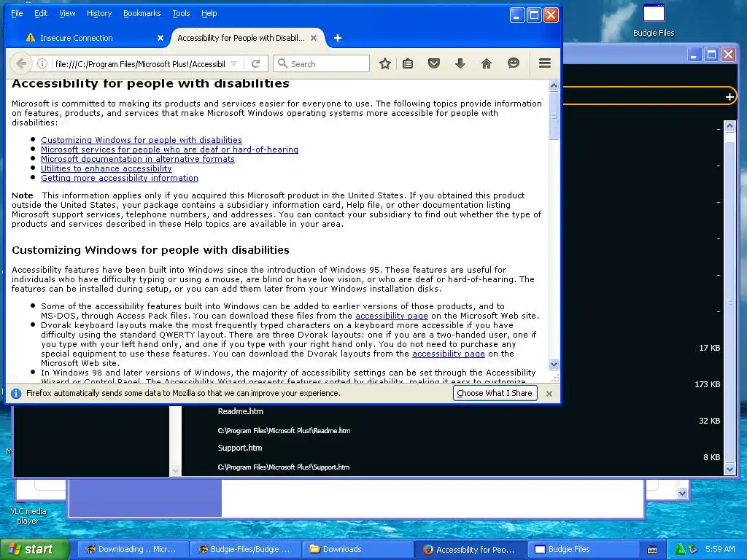Reload the current page
747x560 pixels.
point(256,64)
